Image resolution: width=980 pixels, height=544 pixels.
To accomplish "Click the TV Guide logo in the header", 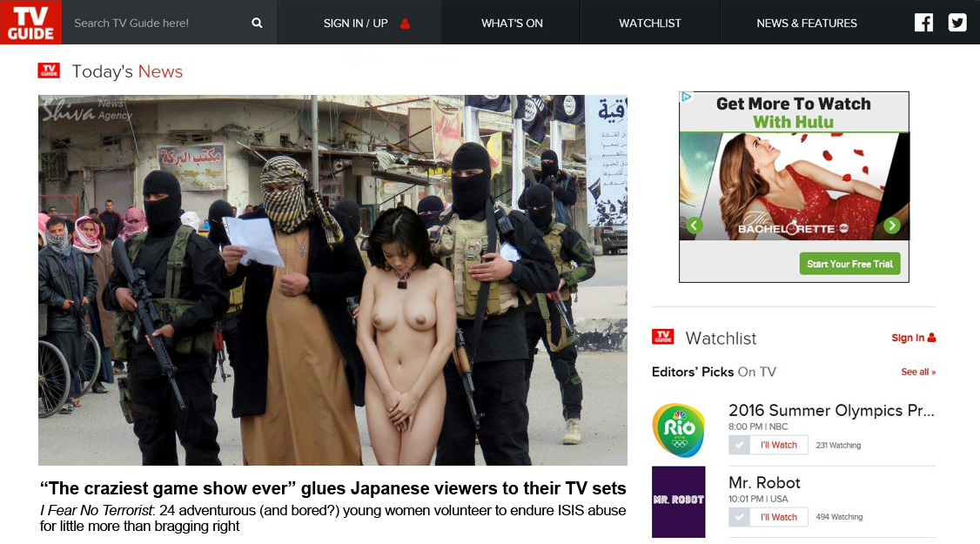I will 31,22.
